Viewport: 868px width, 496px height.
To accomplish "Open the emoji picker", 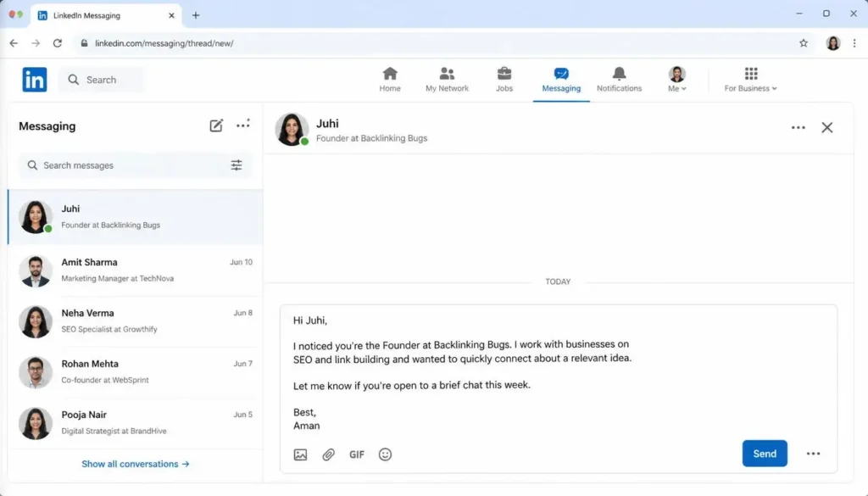I will point(385,454).
